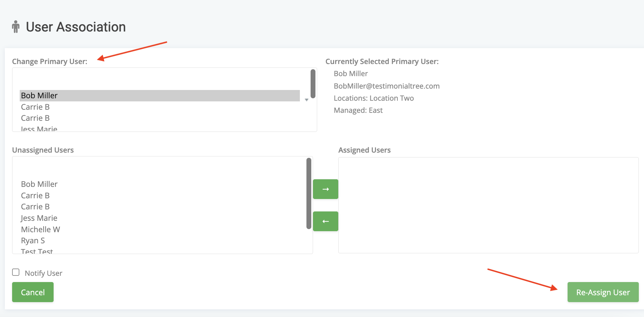Viewport: 644px width, 317px height.
Task: Choose Jess Marie from Unassigned Users
Action: tap(39, 218)
